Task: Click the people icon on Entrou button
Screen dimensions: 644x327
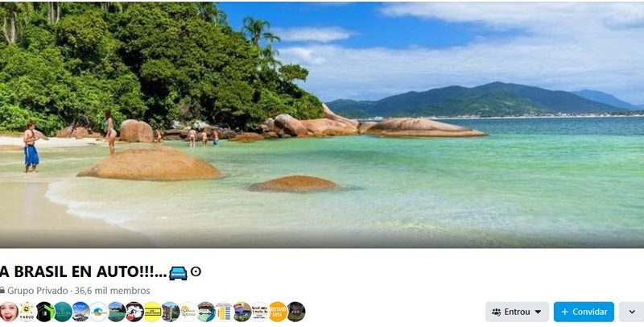Action: click(x=496, y=313)
